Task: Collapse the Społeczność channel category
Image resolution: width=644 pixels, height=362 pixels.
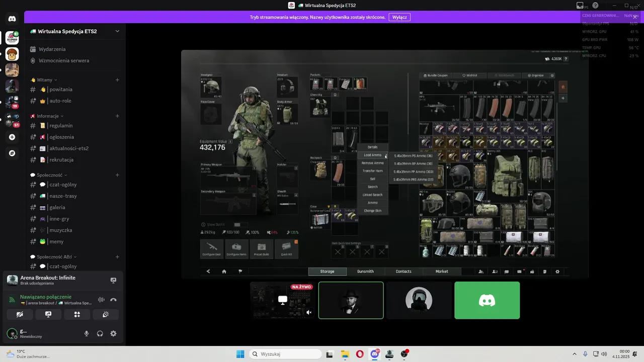Action: [x=49, y=175]
